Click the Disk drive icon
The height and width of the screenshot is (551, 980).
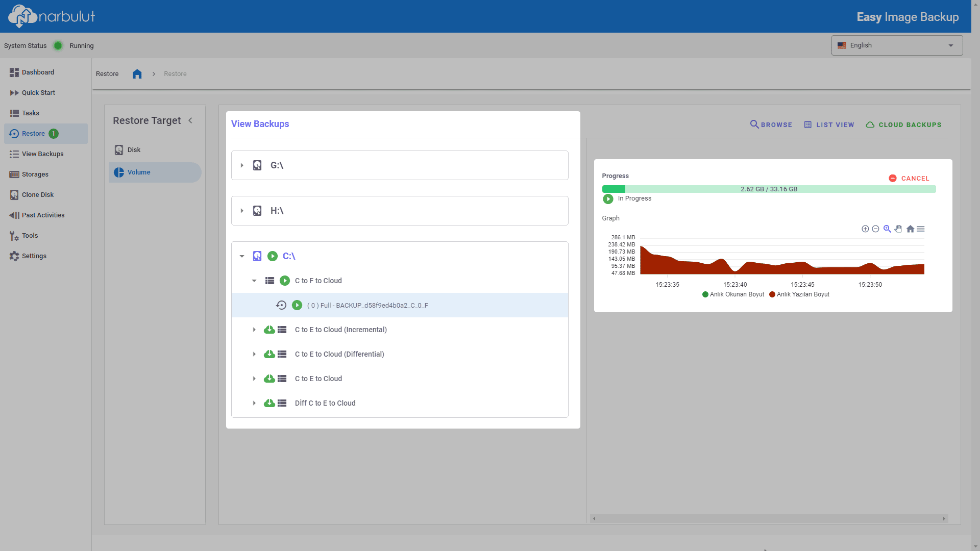click(x=119, y=150)
